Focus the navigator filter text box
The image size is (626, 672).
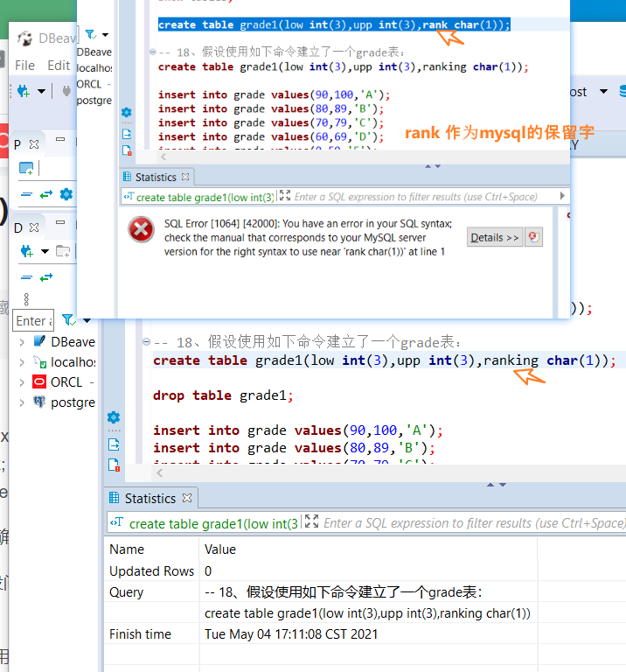click(33, 320)
